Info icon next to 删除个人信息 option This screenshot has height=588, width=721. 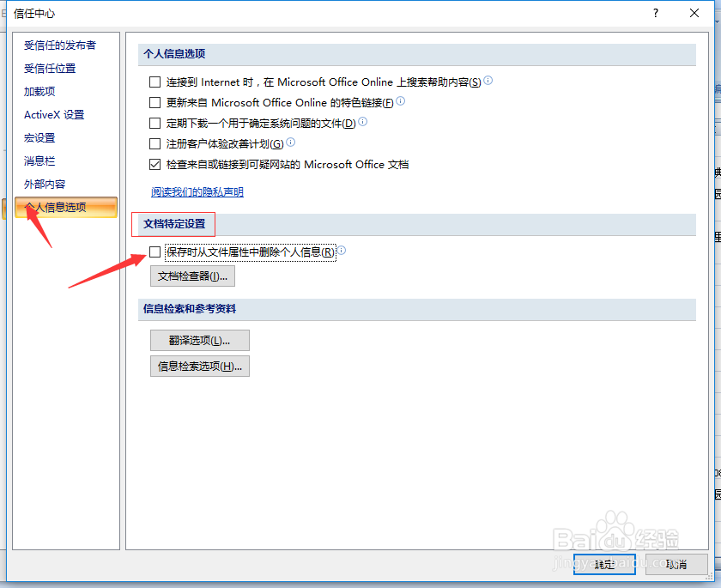[x=342, y=251]
